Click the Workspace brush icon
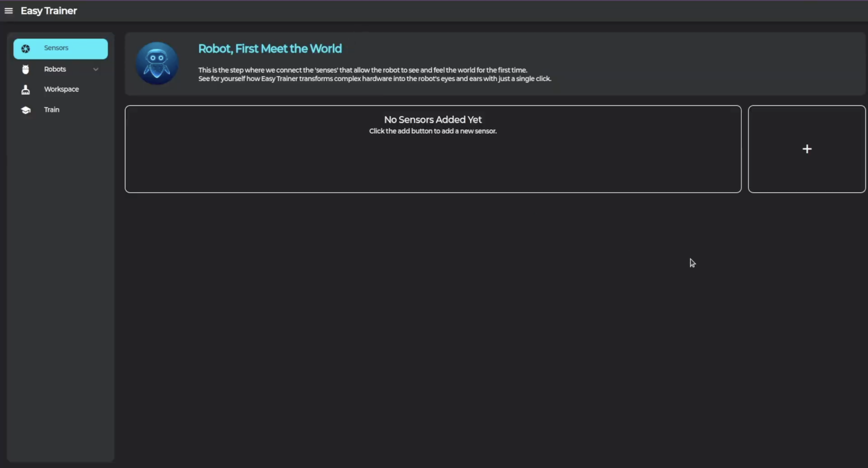This screenshot has width=868, height=468. point(26,89)
